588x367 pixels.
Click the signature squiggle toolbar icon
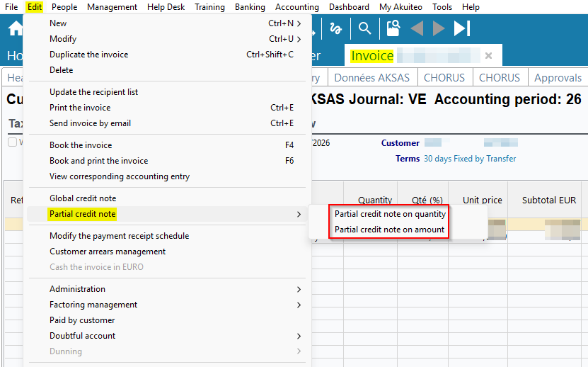coord(338,28)
